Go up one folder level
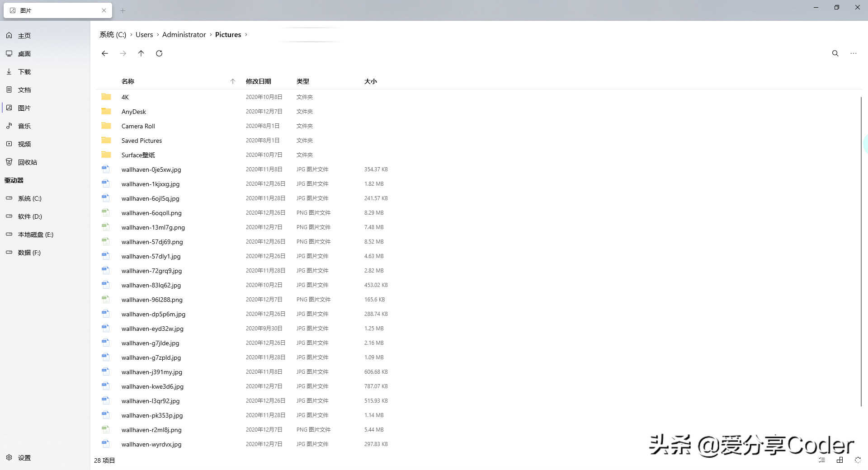Image resolution: width=868 pixels, height=470 pixels. (141, 53)
